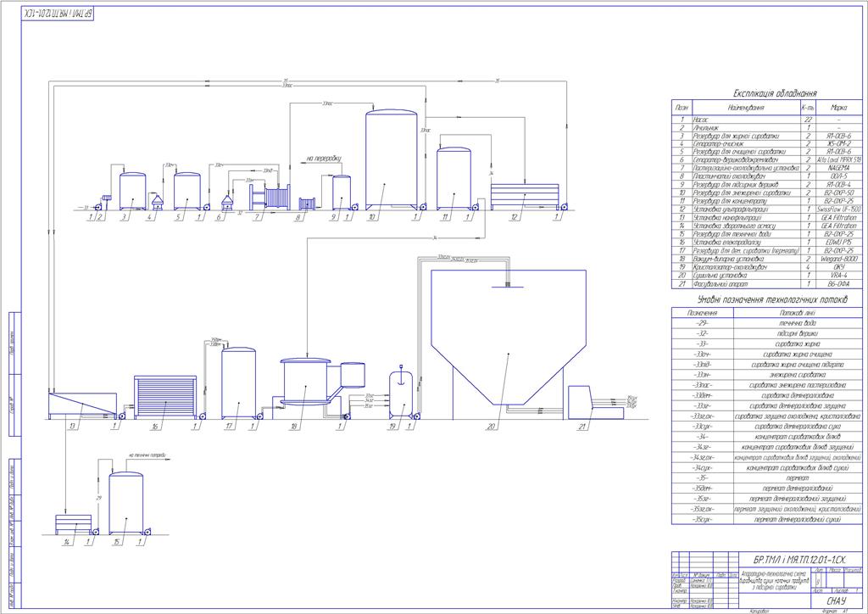Click the 'підсирні вершки' stream legend cell

[x=797, y=333]
